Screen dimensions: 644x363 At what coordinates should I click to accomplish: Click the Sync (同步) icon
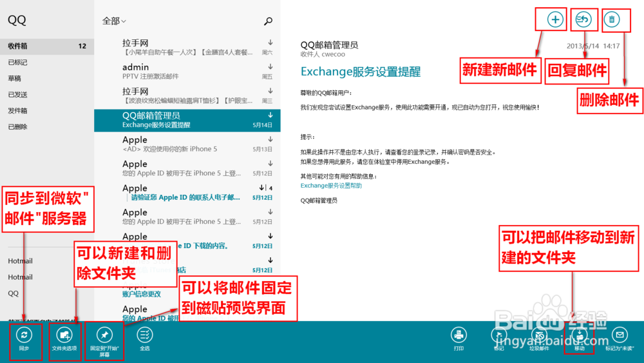(24, 335)
